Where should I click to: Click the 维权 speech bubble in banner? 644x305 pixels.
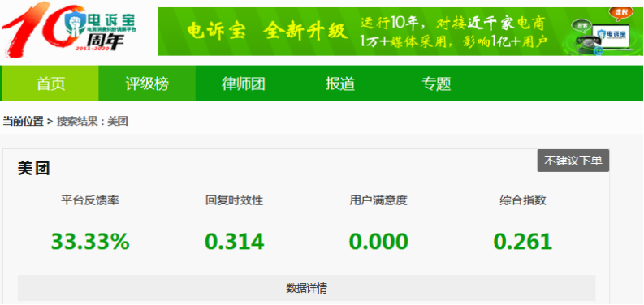click(x=620, y=14)
